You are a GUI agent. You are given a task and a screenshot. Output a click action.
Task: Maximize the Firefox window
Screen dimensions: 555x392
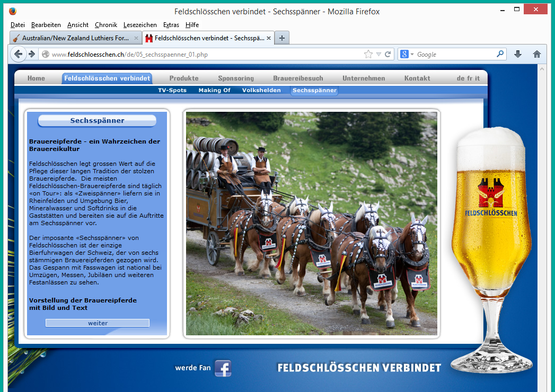pyautogui.click(x=517, y=9)
